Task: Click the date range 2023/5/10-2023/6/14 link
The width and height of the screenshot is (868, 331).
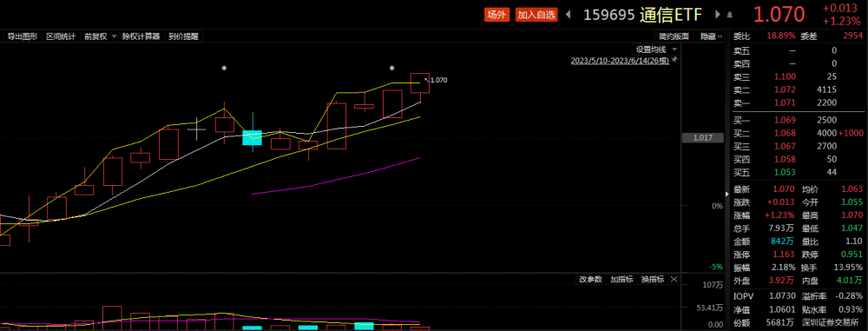Action: [x=620, y=60]
